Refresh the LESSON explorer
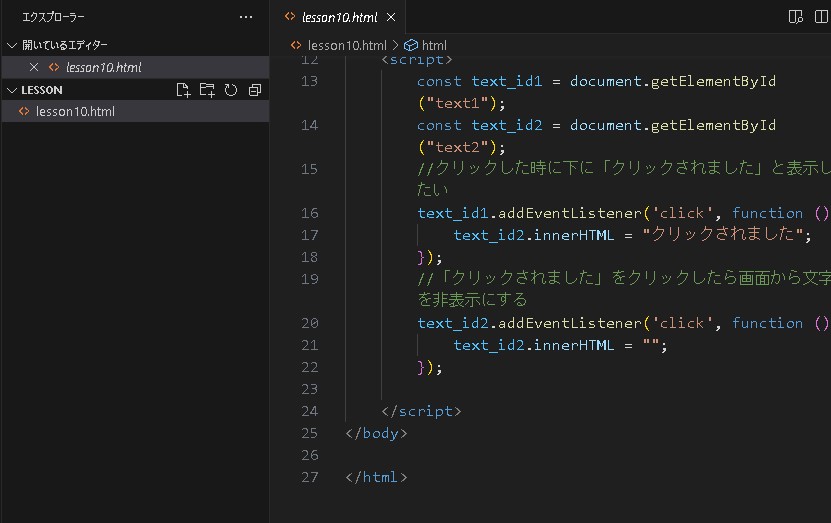 pos(231,90)
